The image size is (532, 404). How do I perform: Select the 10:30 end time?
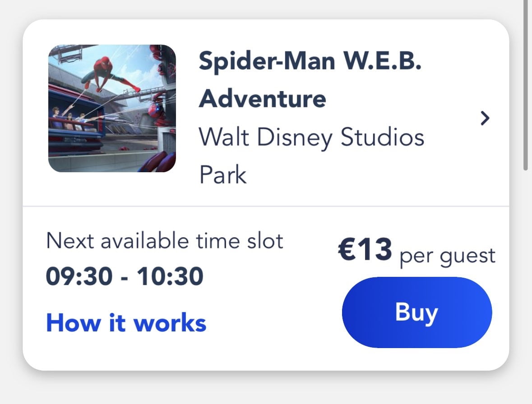pos(171,276)
